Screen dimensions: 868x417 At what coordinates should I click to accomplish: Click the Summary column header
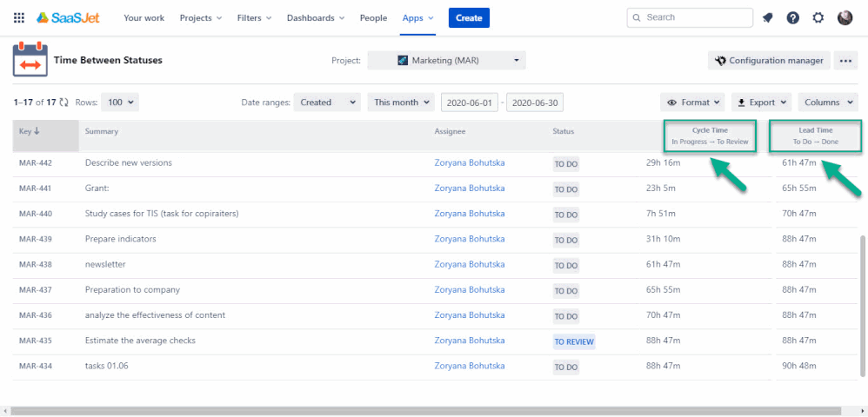pos(101,132)
